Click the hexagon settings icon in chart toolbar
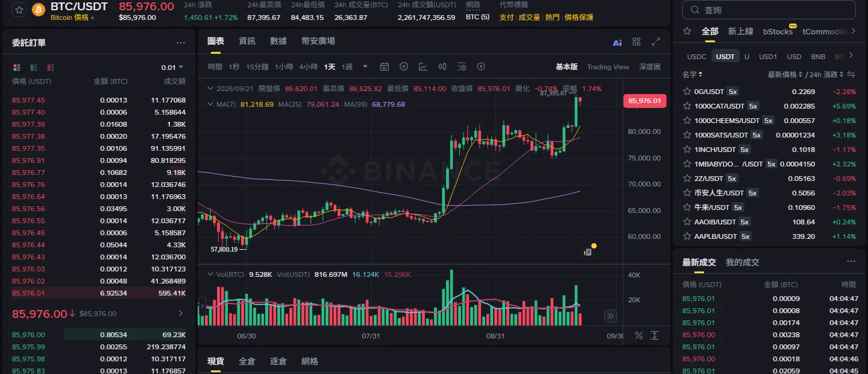Screen dimensions: 868x374 (481, 66)
